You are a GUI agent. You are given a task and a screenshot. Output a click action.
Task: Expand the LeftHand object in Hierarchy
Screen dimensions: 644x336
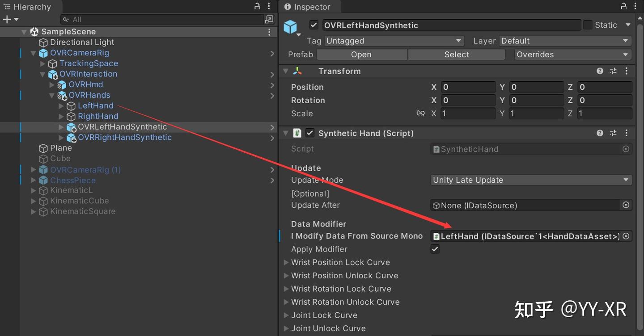pos(61,105)
